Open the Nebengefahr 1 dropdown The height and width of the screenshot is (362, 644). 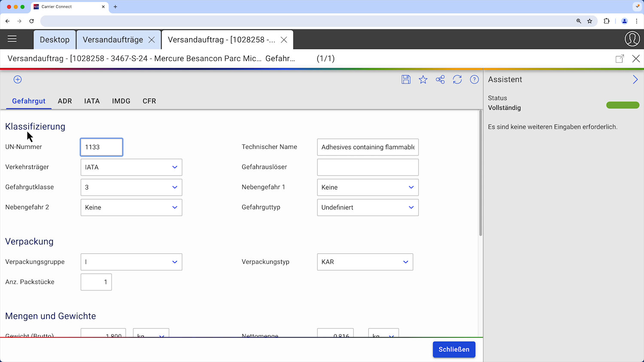tap(411, 187)
